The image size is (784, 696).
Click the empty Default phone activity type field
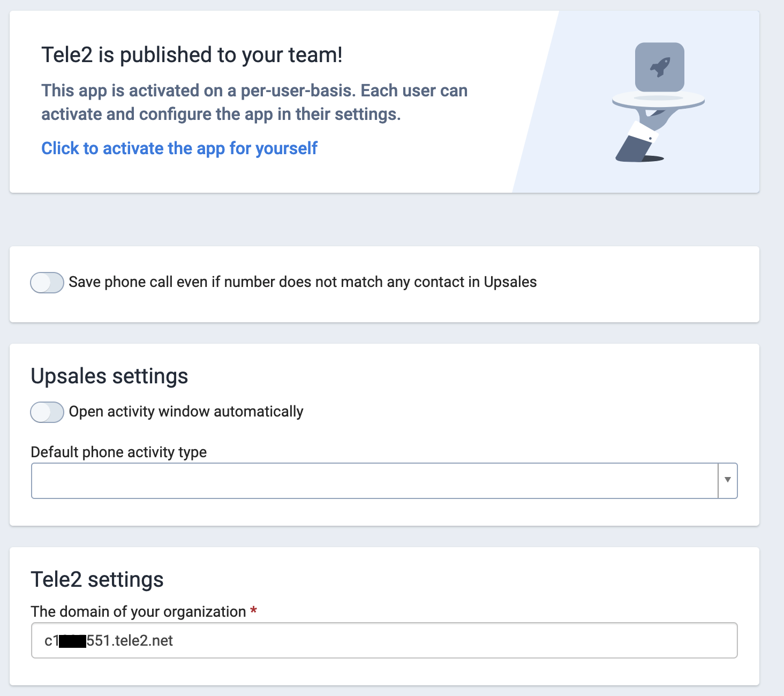(374, 480)
